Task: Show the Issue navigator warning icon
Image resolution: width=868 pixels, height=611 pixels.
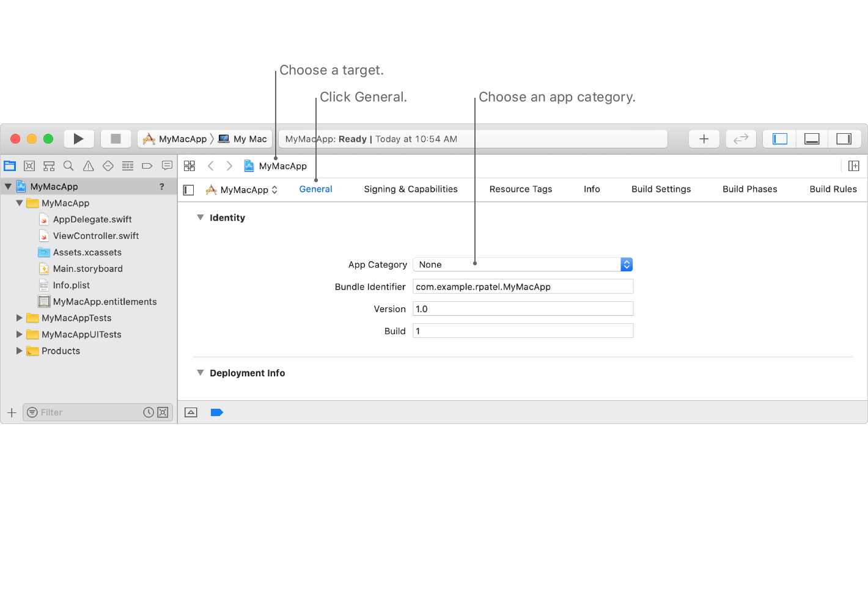Action: [88, 166]
